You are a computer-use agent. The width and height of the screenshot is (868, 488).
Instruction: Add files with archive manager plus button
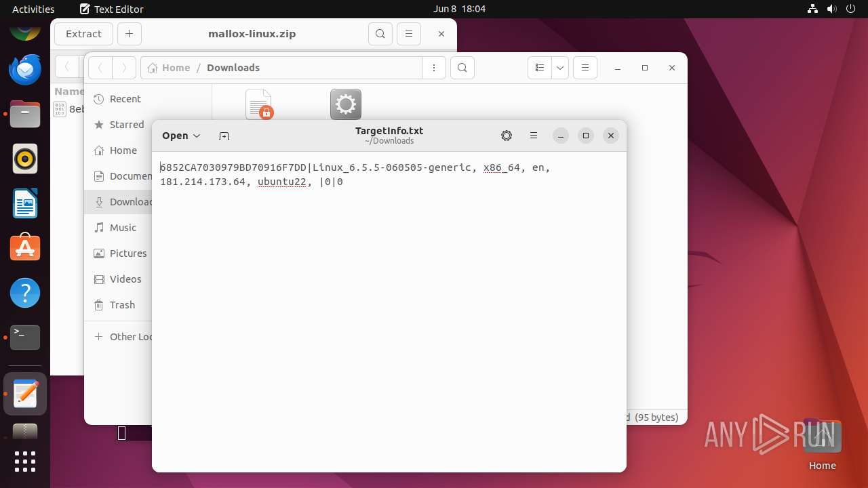(x=129, y=34)
